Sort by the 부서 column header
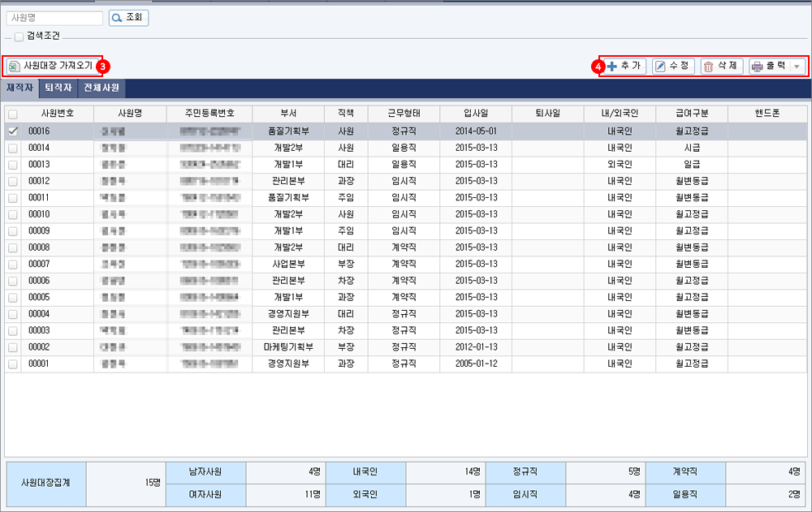The image size is (812, 512). [288, 114]
